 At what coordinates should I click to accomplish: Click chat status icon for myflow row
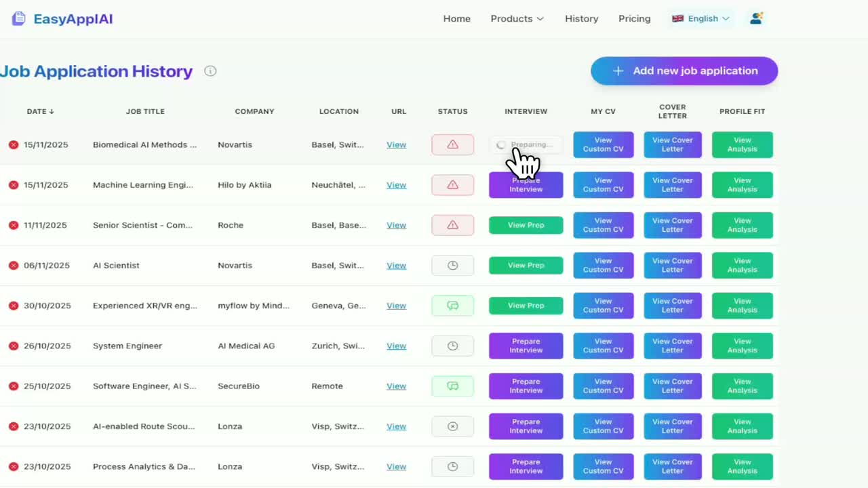[x=453, y=306]
